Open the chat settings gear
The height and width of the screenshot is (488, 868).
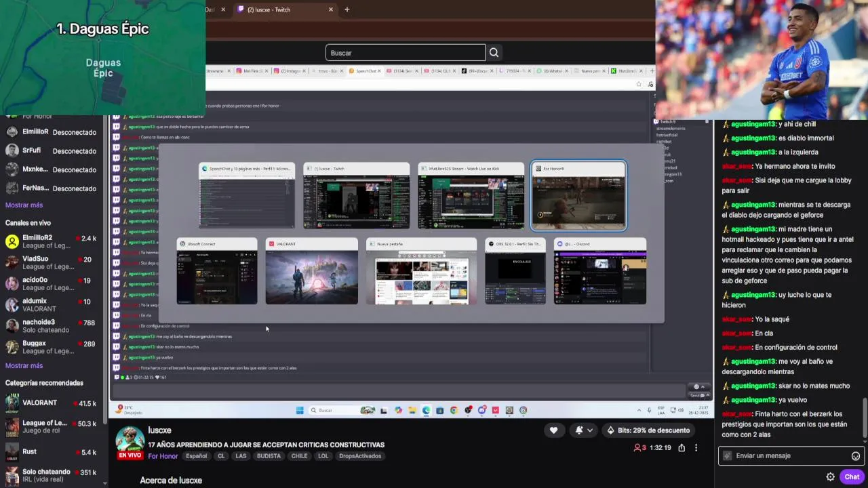(x=830, y=477)
